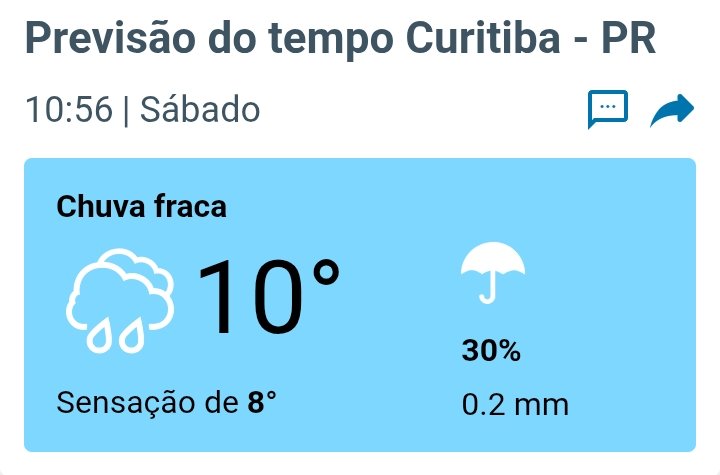Image resolution: width=720 pixels, height=475 pixels.
Task: Click the bold 8° feels-like value
Action: (262, 403)
